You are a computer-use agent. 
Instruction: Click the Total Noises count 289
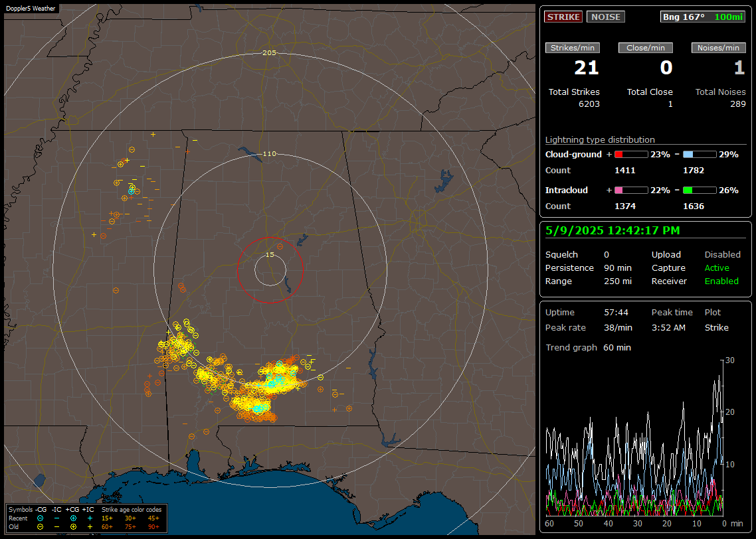[x=738, y=104]
